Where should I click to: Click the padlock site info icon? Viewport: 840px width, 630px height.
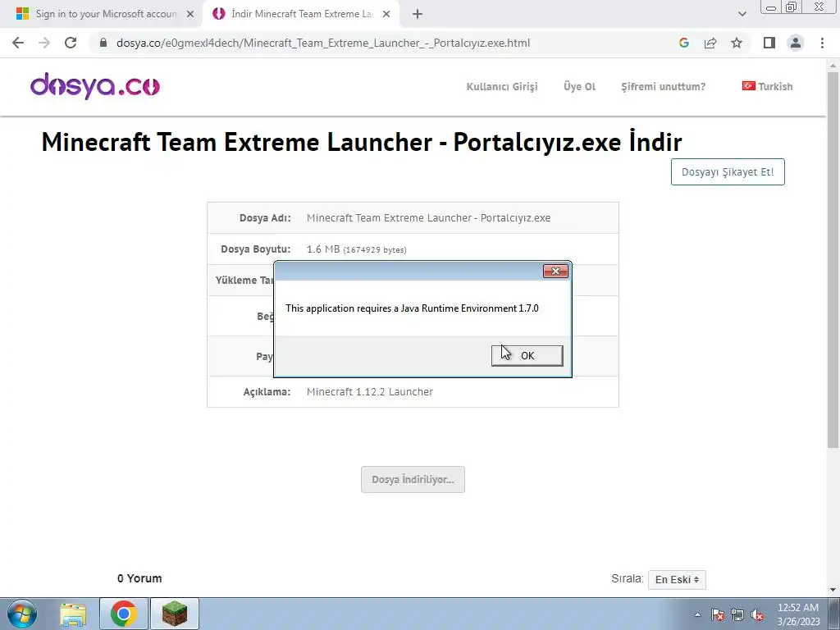(x=103, y=43)
